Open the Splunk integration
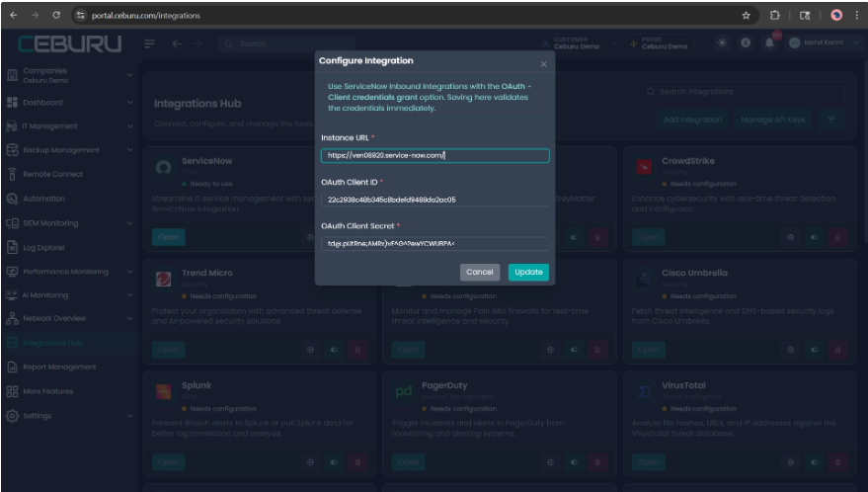Image resolution: width=868 pixels, height=492 pixels. tap(168, 462)
